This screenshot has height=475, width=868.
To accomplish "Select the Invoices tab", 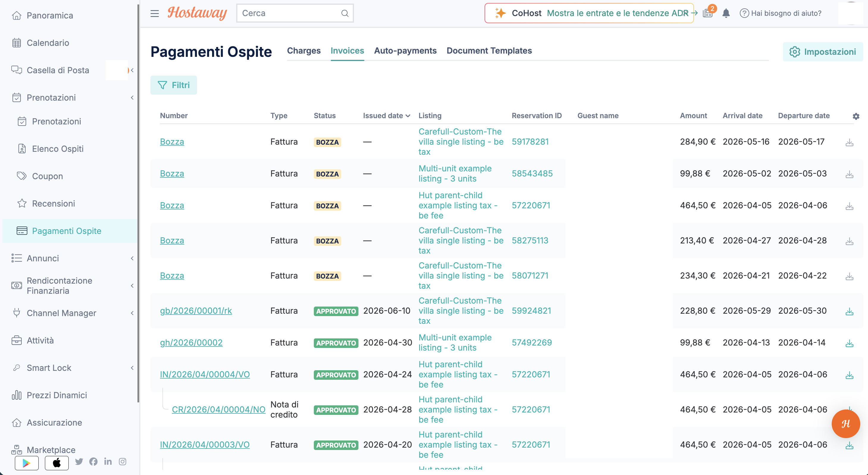I will [x=347, y=51].
